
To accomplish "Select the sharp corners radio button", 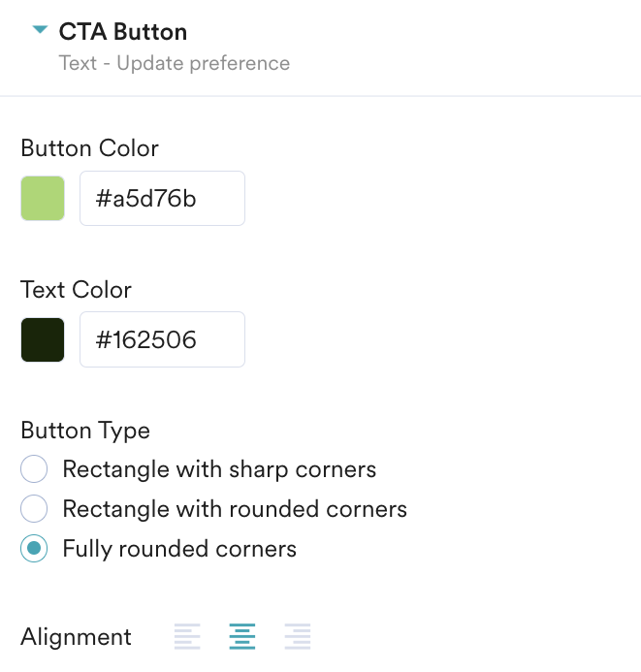I will 34,470.
